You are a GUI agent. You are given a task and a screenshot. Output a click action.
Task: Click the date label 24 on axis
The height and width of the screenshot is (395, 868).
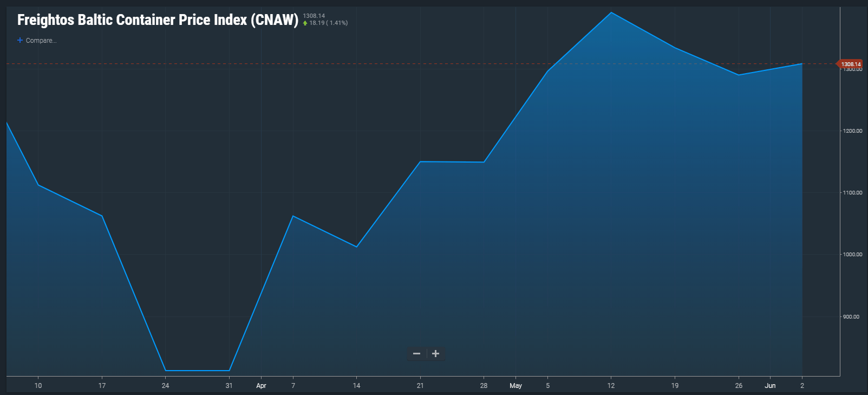(165, 386)
